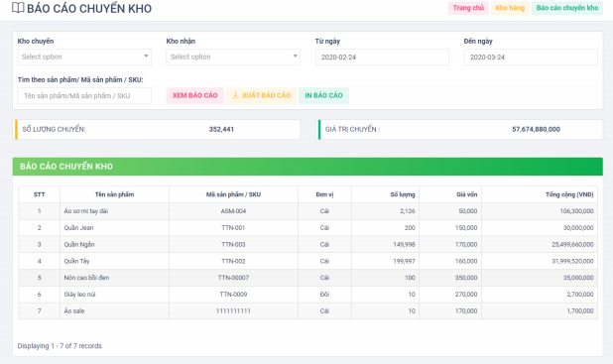The width and height of the screenshot is (613, 364).
Task: Open the Kho chuyển dropdown
Action: (84, 57)
